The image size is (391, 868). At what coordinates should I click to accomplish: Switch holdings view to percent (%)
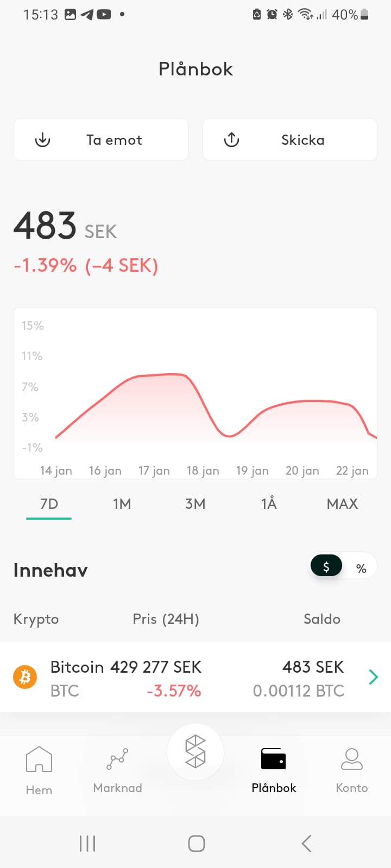click(x=361, y=568)
